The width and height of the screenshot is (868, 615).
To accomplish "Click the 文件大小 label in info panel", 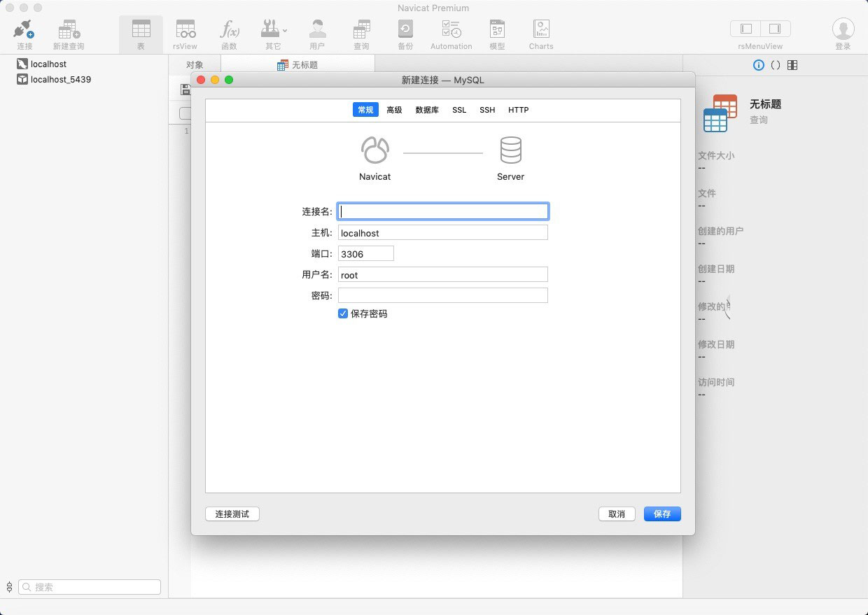I will (x=716, y=155).
